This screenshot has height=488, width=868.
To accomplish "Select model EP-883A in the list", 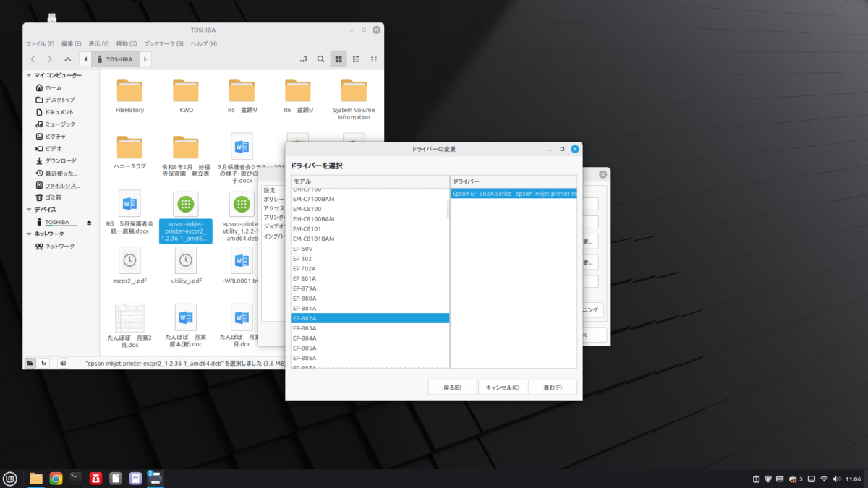I will pyautogui.click(x=305, y=328).
